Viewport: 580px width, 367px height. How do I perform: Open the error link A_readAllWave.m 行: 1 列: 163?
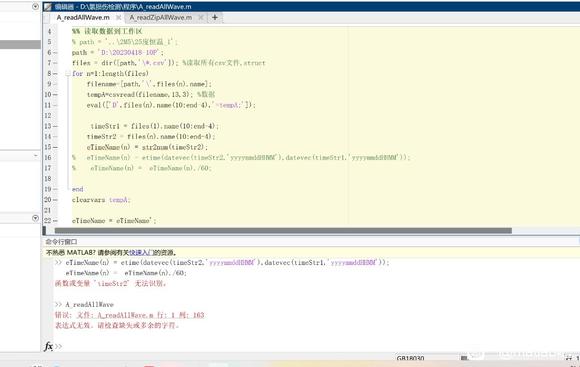(141, 315)
